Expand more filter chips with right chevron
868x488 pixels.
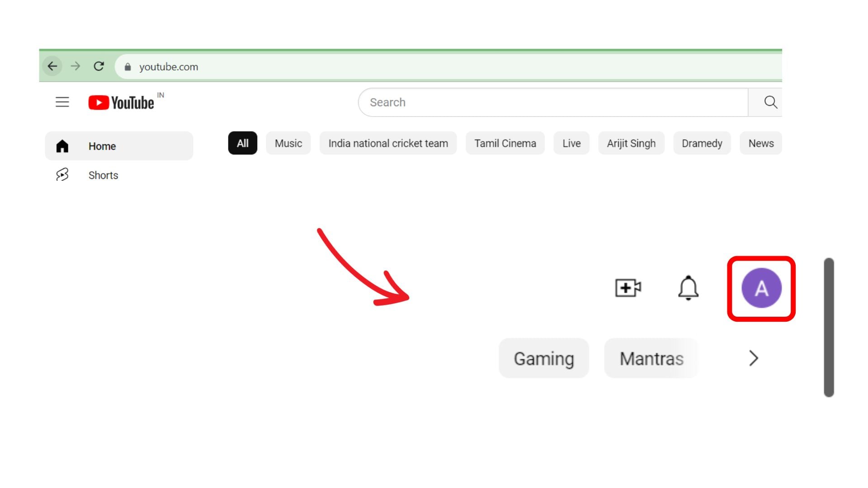coord(754,358)
